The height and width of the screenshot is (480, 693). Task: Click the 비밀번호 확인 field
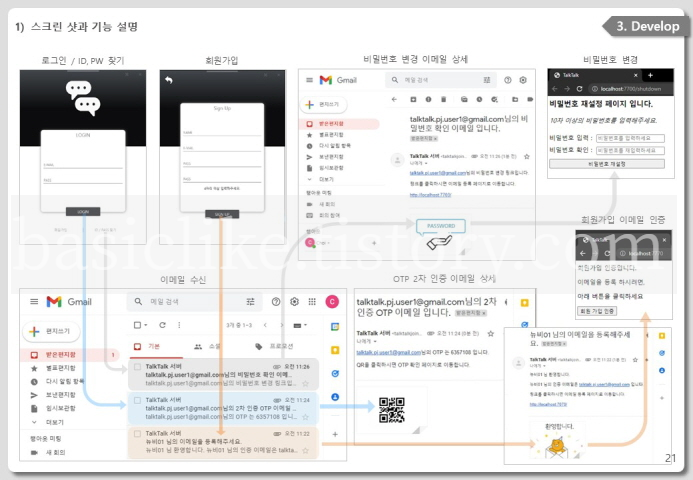(x=630, y=150)
